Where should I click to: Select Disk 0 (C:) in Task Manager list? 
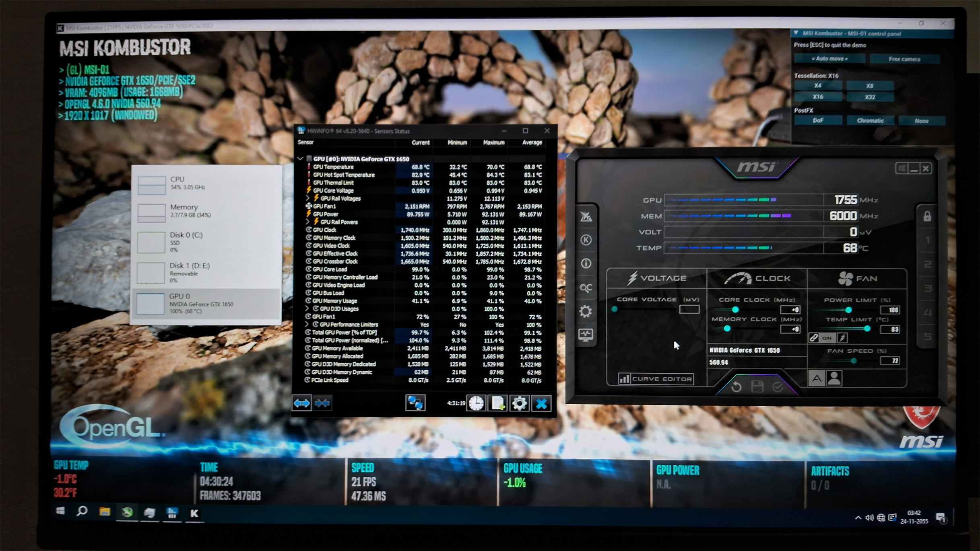coord(206,242)
